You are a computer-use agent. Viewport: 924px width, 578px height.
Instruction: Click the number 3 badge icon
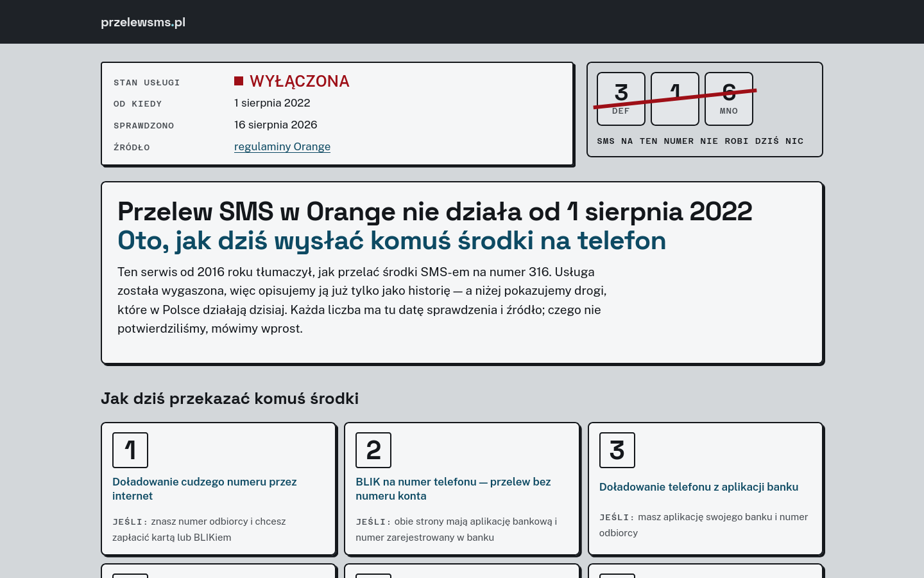click(617, 450)
